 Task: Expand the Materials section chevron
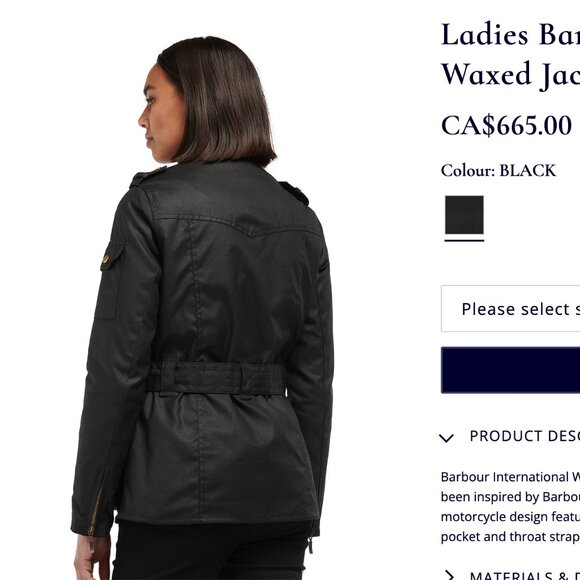(449, 575)
